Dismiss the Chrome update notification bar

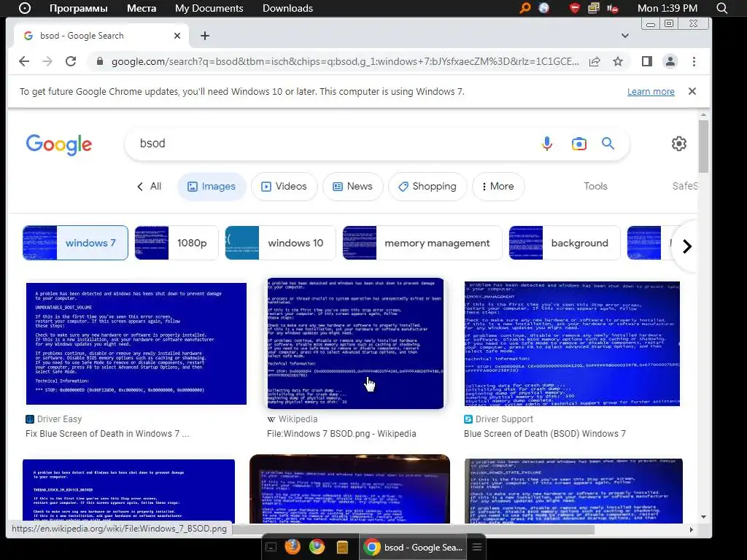pyautogui.click(x=692, y=91)
